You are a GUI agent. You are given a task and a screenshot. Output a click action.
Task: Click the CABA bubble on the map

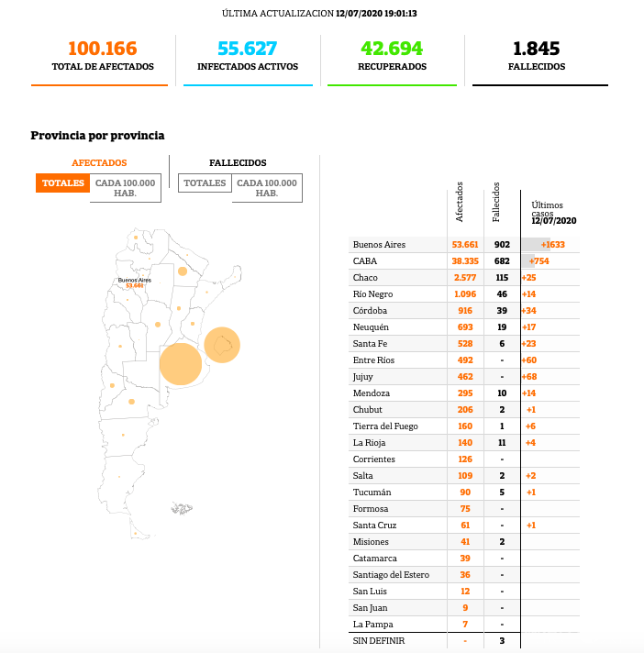point(221,345)
